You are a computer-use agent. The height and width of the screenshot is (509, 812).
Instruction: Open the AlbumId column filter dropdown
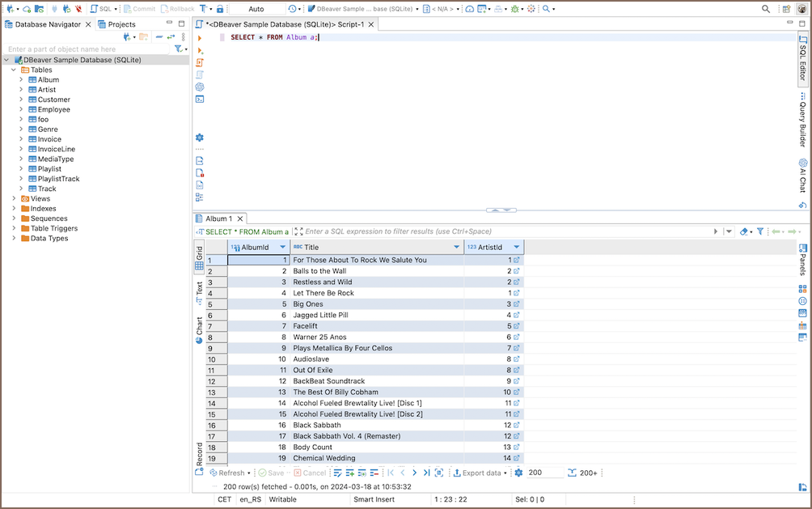click(x=282, y=247)
